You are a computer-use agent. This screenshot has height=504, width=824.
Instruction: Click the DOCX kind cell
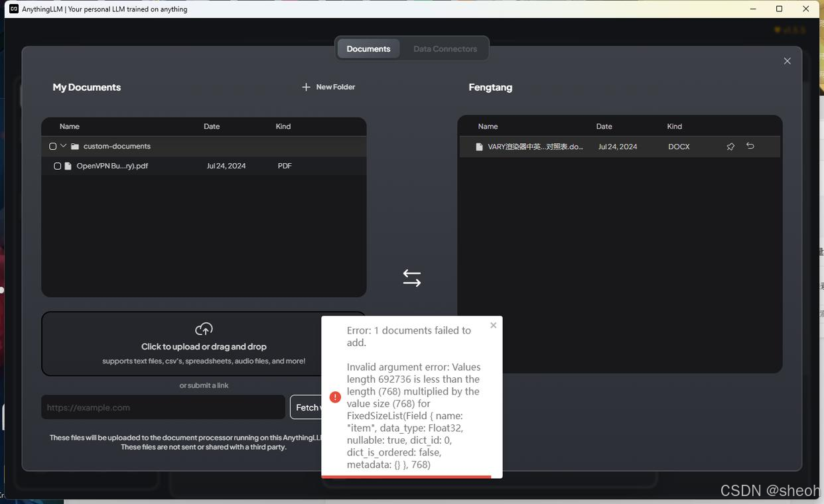pyautogui.click(x=679, y=147)
